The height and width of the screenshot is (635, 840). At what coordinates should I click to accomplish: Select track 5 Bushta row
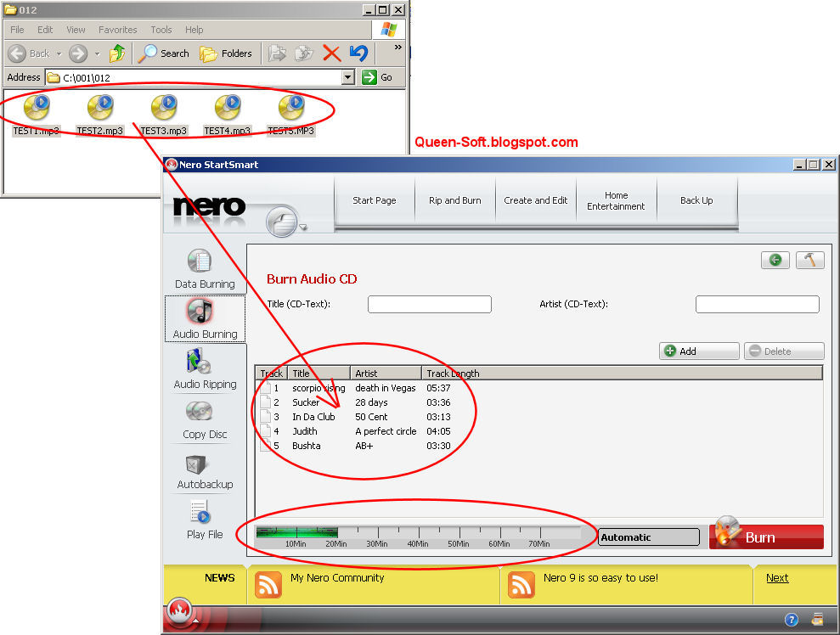pos(539,446)
